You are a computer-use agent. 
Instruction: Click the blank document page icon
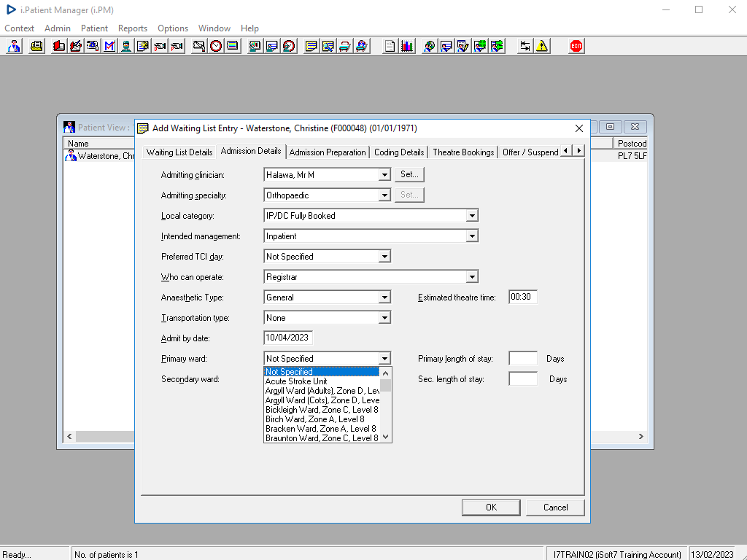(390, 46)
